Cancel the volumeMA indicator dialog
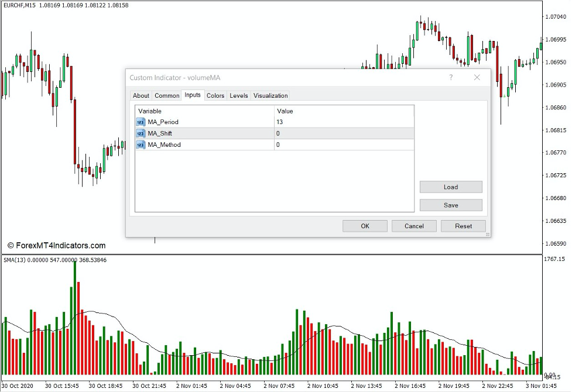 pos(413,226)
